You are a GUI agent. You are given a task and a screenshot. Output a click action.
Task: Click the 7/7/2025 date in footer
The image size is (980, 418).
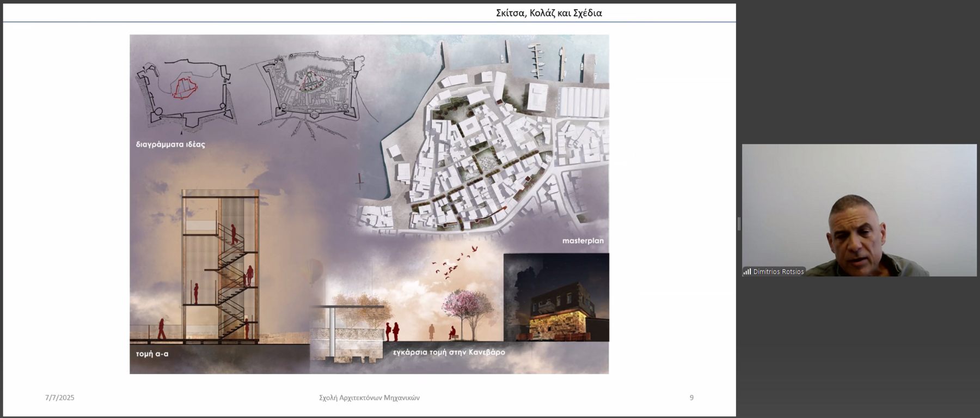coord(60,398)
